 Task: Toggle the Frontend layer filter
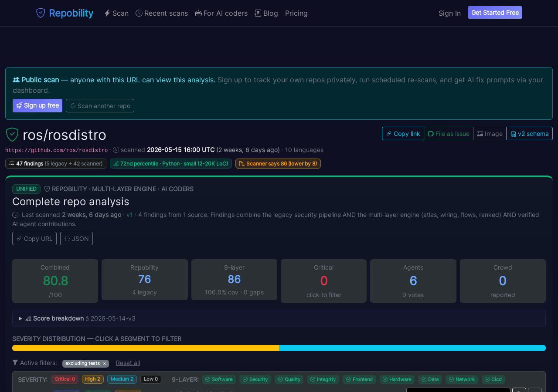click(359, 379)
